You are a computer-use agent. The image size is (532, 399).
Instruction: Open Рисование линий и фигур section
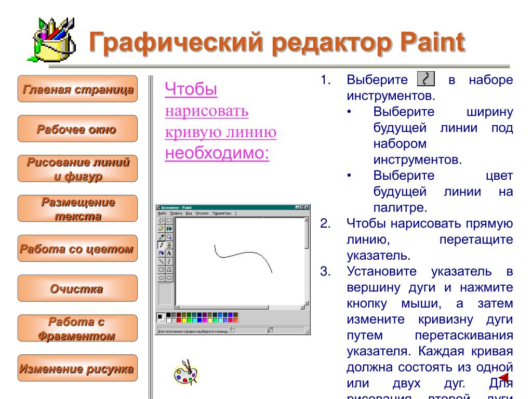pyautogui.click(x=78, y=169)
